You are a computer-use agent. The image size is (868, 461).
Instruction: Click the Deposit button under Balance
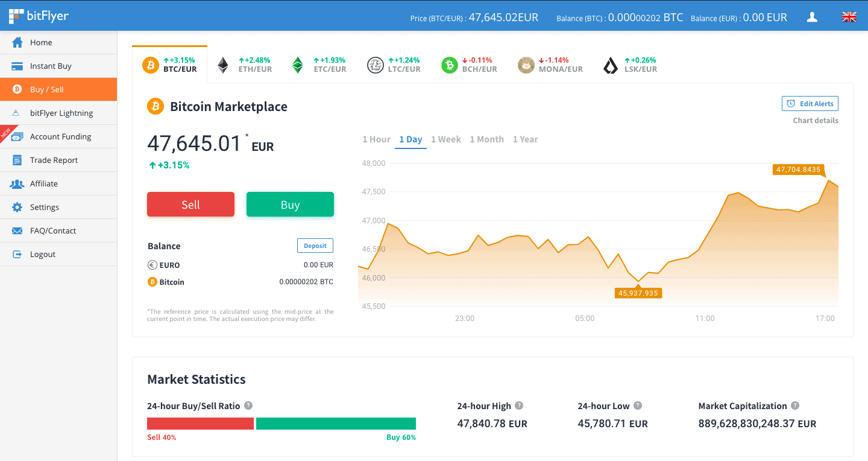coord(315,246)
